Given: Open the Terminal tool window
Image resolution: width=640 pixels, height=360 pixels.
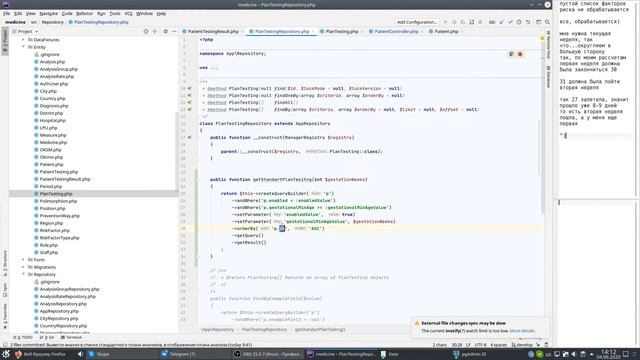Looking at the screenshot, I should [71, 338].
